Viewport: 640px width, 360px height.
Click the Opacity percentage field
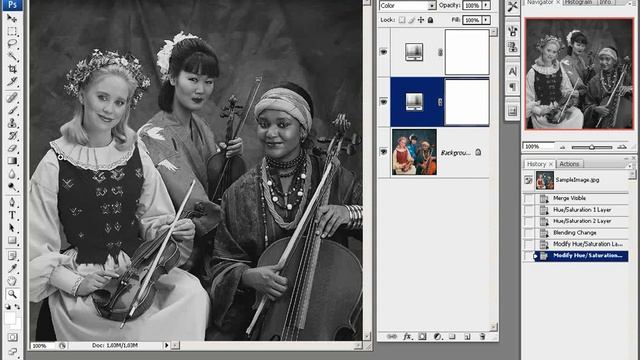[472, 5]
